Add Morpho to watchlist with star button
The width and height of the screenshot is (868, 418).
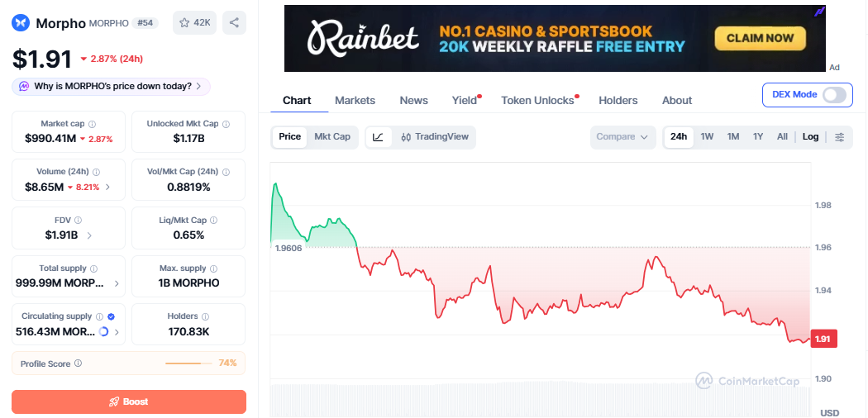[x=195, y=22]
